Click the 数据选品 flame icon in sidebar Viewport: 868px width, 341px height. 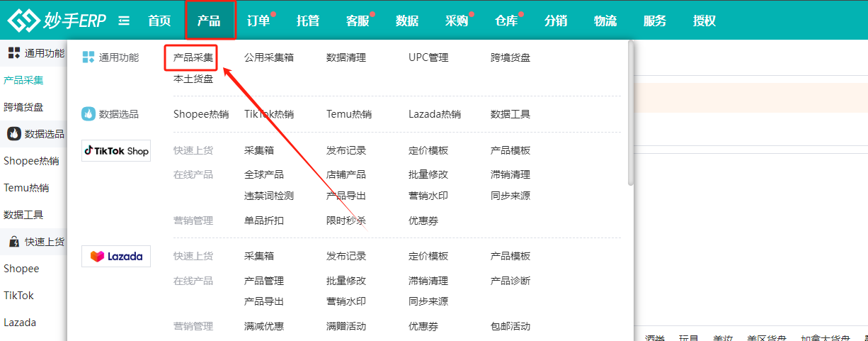pyautogui.click(x=14, y=133)
